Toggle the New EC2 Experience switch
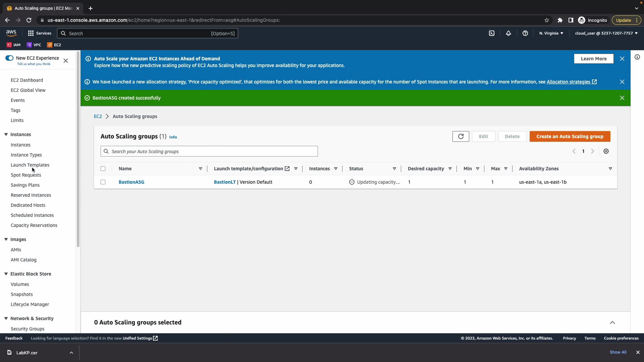Viewport: 644px width, 362px height. [x=9, y=58]
